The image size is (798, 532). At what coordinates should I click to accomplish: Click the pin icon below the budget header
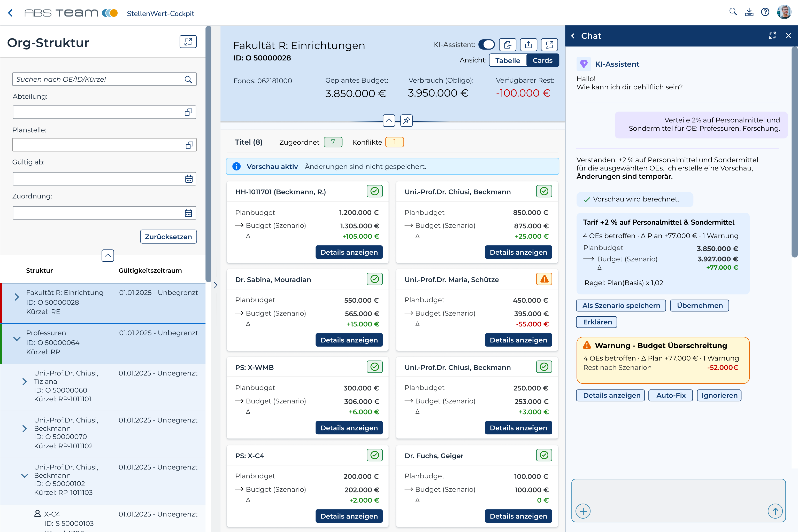(406, 120)
